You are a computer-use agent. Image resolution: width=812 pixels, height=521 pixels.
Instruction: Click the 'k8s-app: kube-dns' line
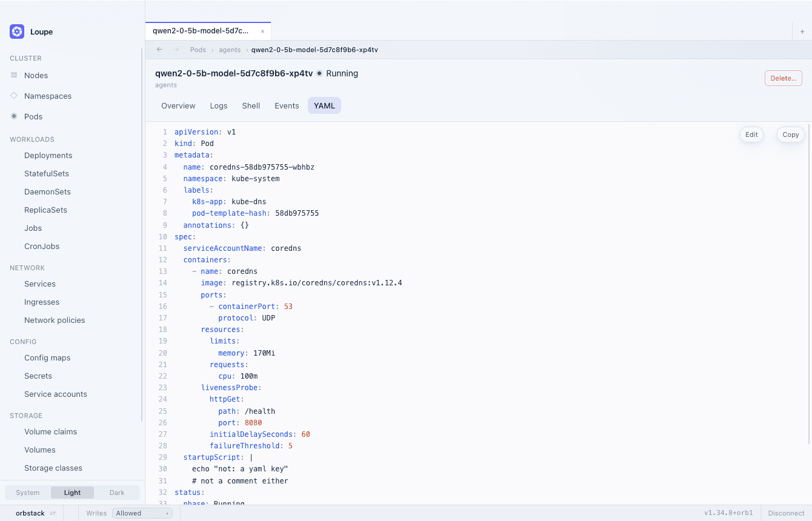(x=229, y=202)
